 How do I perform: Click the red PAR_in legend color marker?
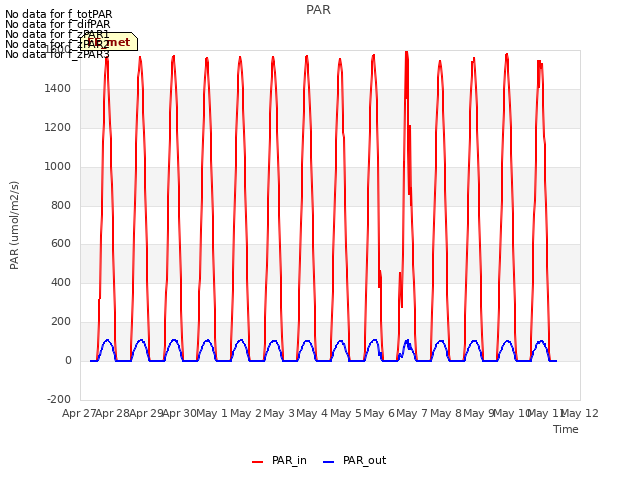258,462
